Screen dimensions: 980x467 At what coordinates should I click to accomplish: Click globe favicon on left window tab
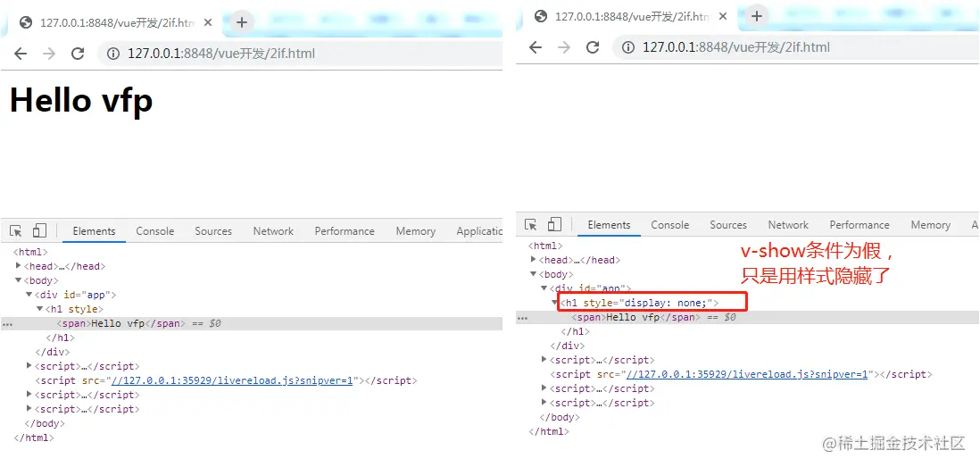(x=26, y=22)
